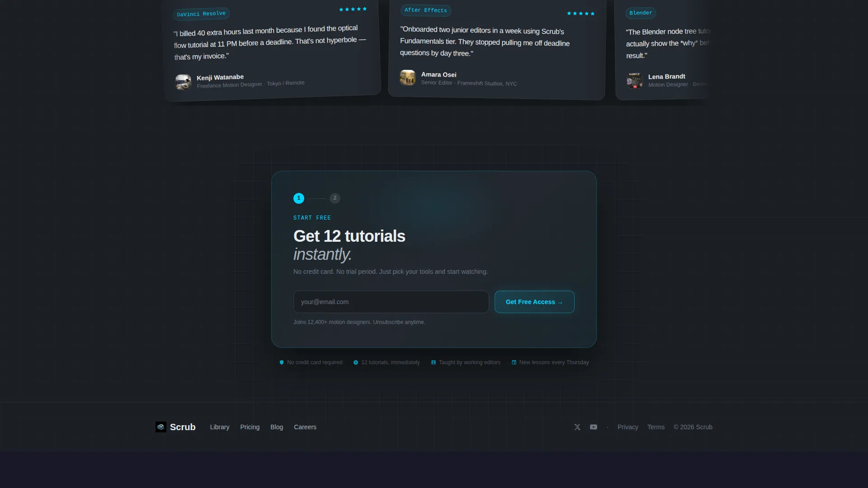Click the text Taught by working editors
This screenshot has width=868, height=488.
click(x=469, y=362)
